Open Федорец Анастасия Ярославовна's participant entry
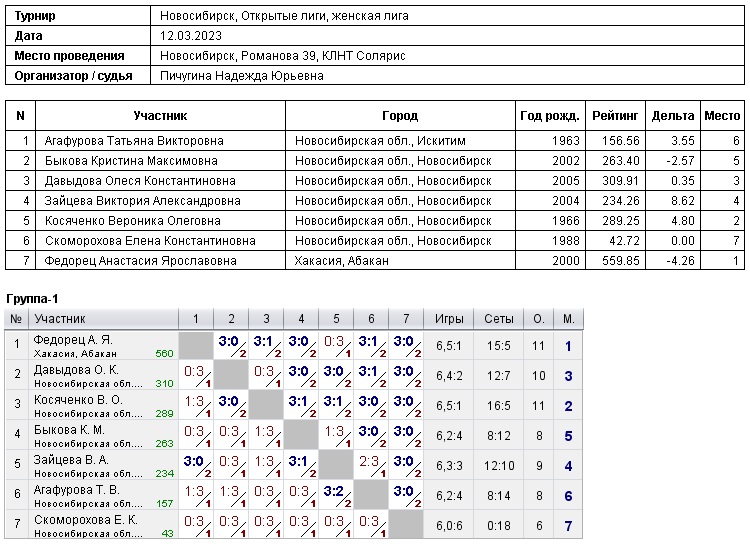The width and height of the screenshot is (750, 544). pyautogui.click(x=140, y=261)
